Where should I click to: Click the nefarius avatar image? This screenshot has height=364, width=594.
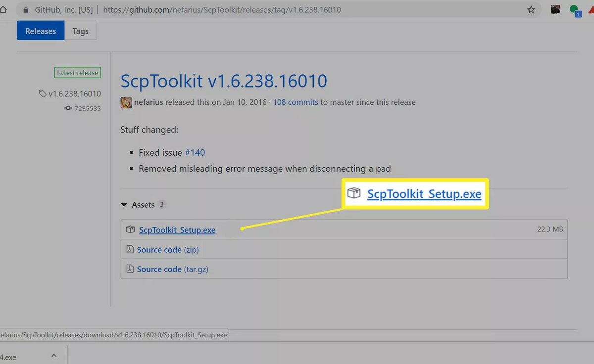click(x=126, y=102)
